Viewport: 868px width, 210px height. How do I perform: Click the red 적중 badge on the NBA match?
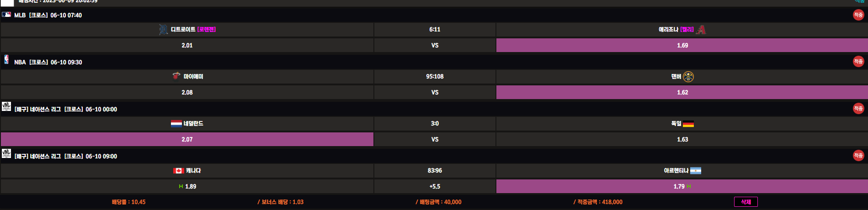[x=858, y=62]
